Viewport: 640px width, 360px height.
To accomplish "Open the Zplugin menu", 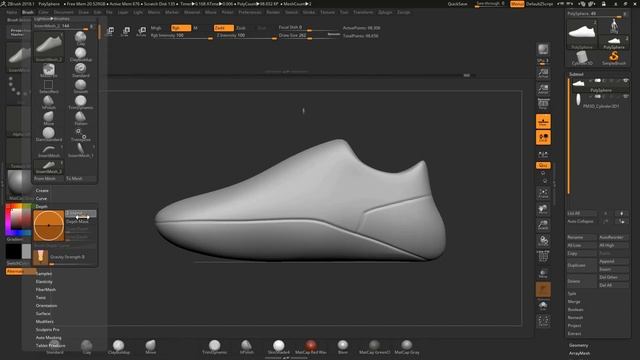I will coord(385,12).
